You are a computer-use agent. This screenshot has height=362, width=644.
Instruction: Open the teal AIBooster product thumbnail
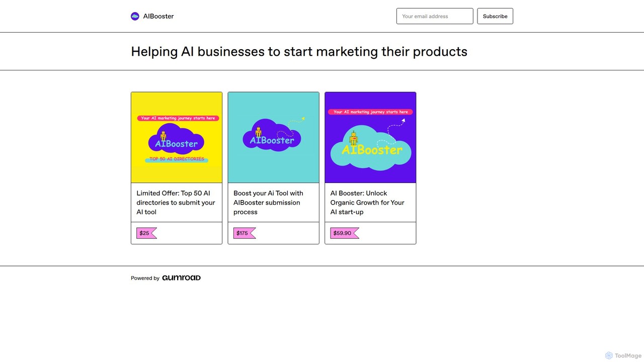coord(274,137)
